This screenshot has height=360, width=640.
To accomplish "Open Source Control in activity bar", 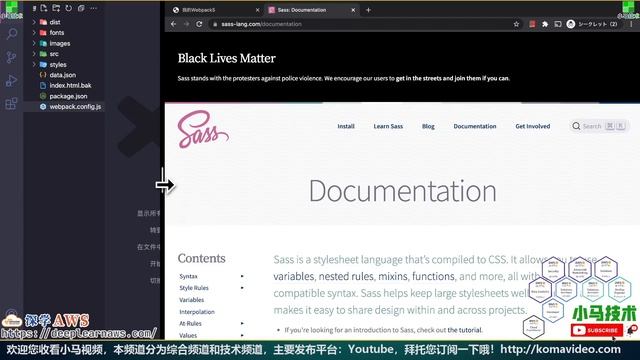I will (x=12, y=57).
